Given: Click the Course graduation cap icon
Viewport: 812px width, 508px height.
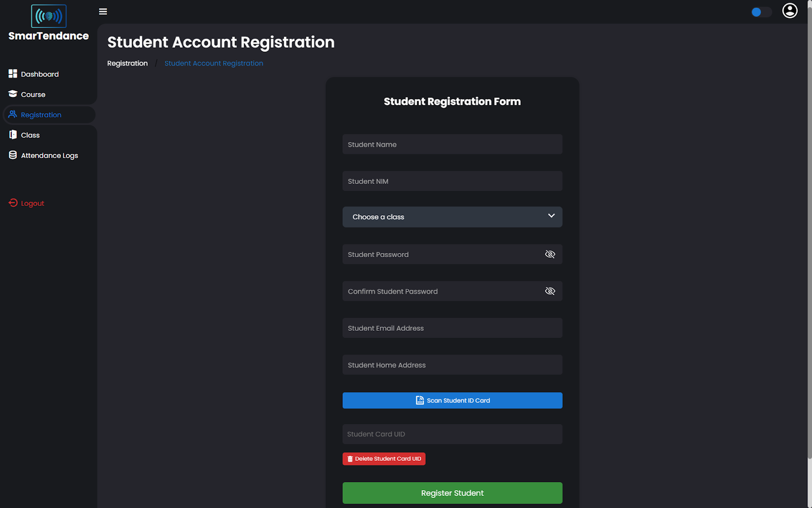Looking at the screenshot, I should tap(13, 94).
